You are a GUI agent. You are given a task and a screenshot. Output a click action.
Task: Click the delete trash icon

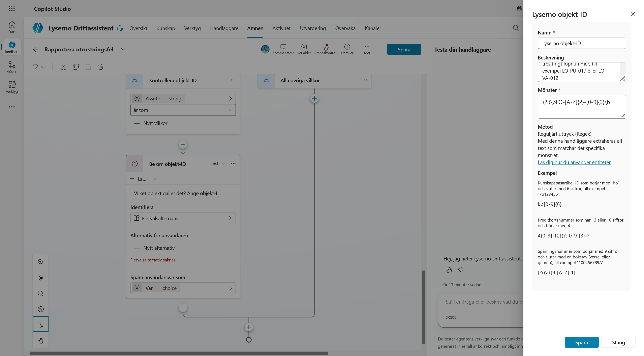pos(101,67)
